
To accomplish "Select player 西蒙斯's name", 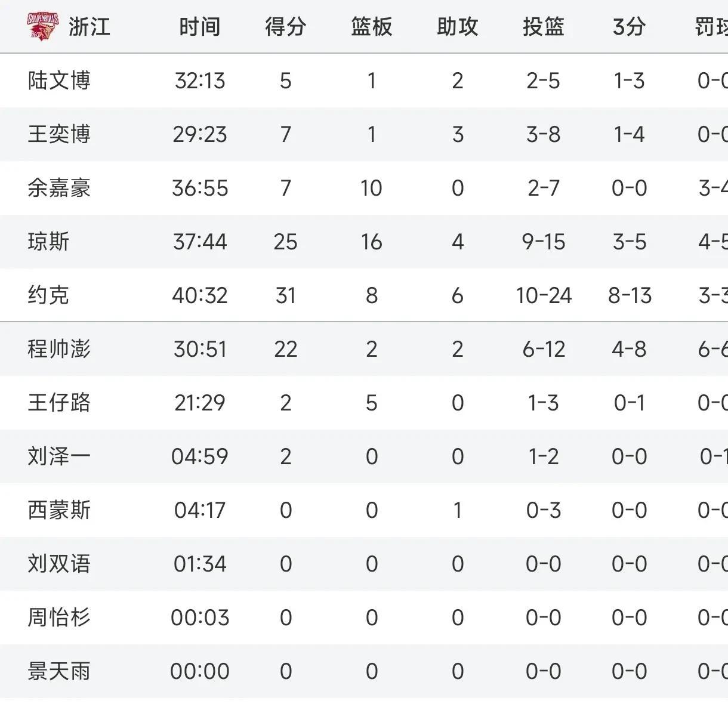I will [x=59, y=510].
